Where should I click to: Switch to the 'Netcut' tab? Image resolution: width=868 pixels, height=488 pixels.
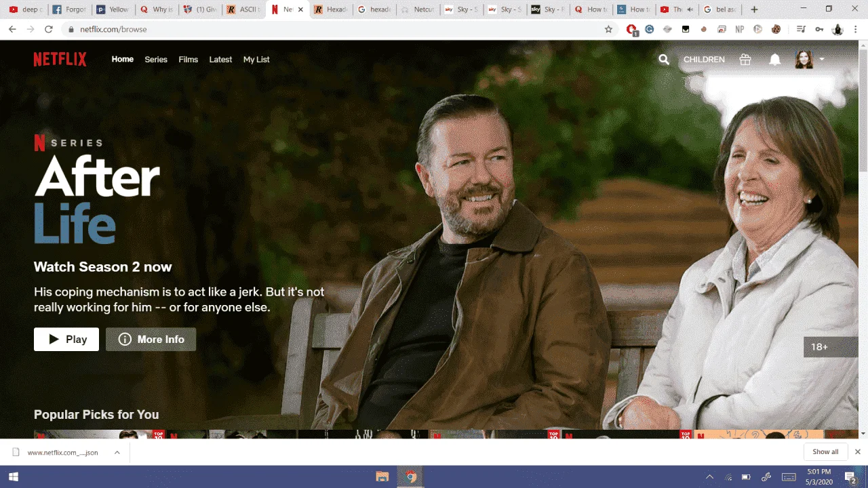[x=417, y=9]
